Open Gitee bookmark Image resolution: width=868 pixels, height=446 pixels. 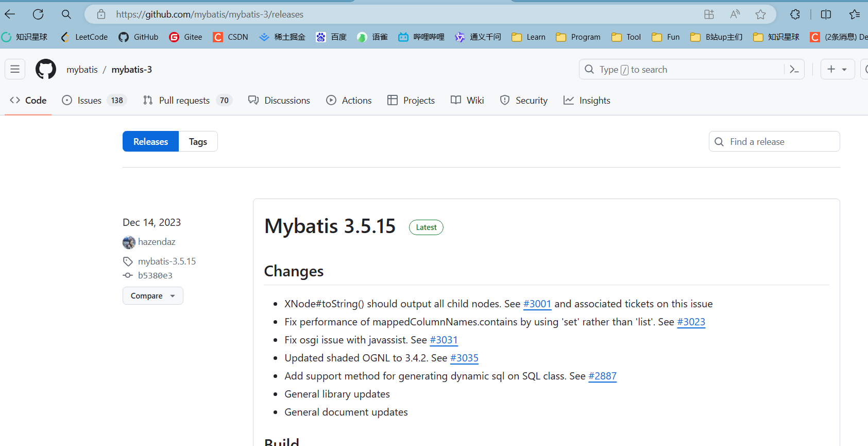point(186,37)
